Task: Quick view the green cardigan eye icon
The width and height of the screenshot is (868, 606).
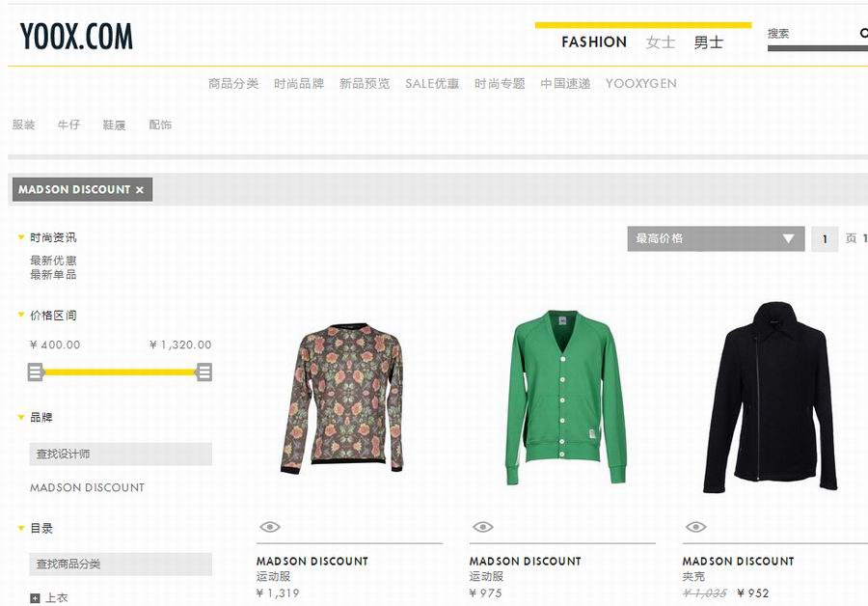Action: click(x=483, y=527)
